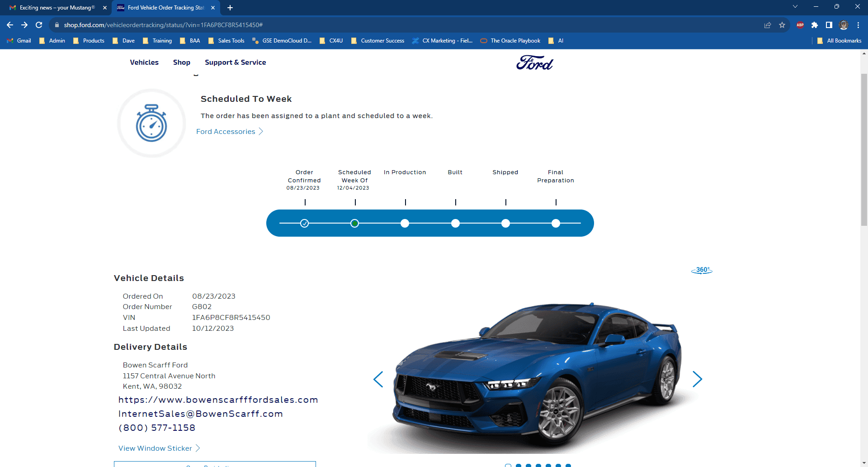Open the Admin bookmarks folder
Screen dimensions: 868x467
(52, 41)
